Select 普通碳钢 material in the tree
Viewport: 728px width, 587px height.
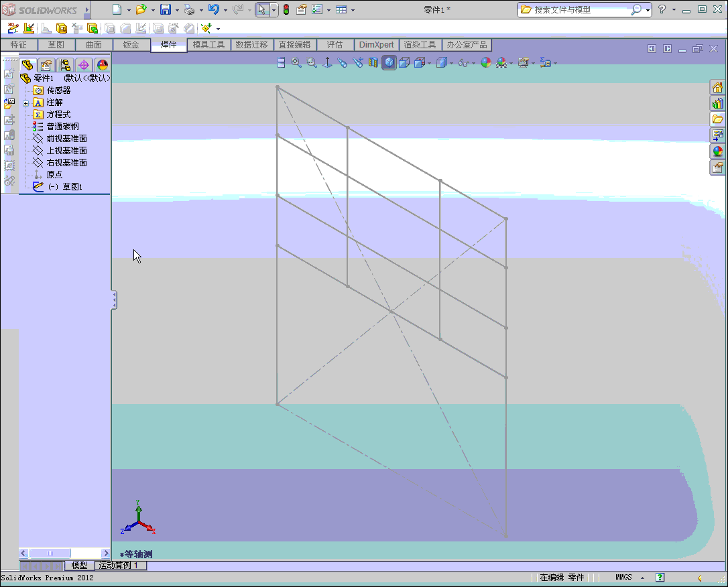coord(63,126)
